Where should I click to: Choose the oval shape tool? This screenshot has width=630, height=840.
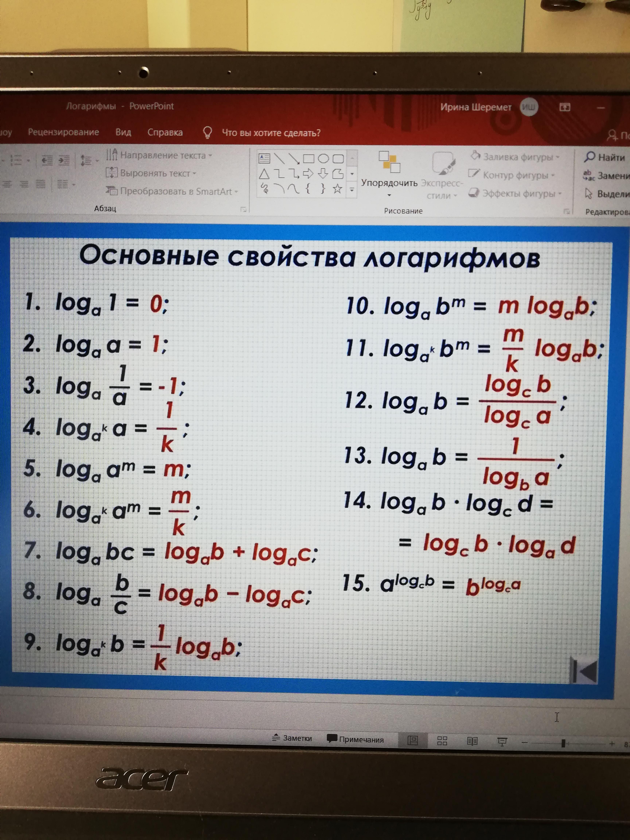(323, 158)
